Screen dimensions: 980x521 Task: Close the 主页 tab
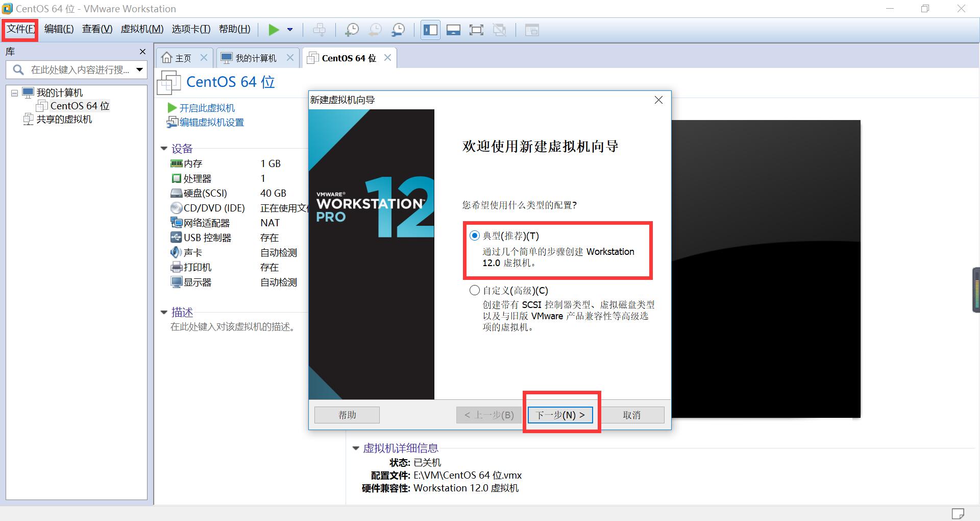[x=204, y=58]
